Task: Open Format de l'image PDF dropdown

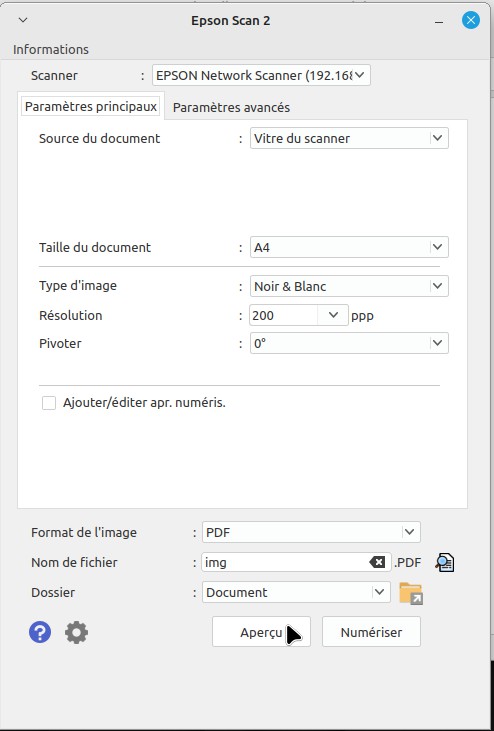Action: pyautogui.click(x=311, y=532)
